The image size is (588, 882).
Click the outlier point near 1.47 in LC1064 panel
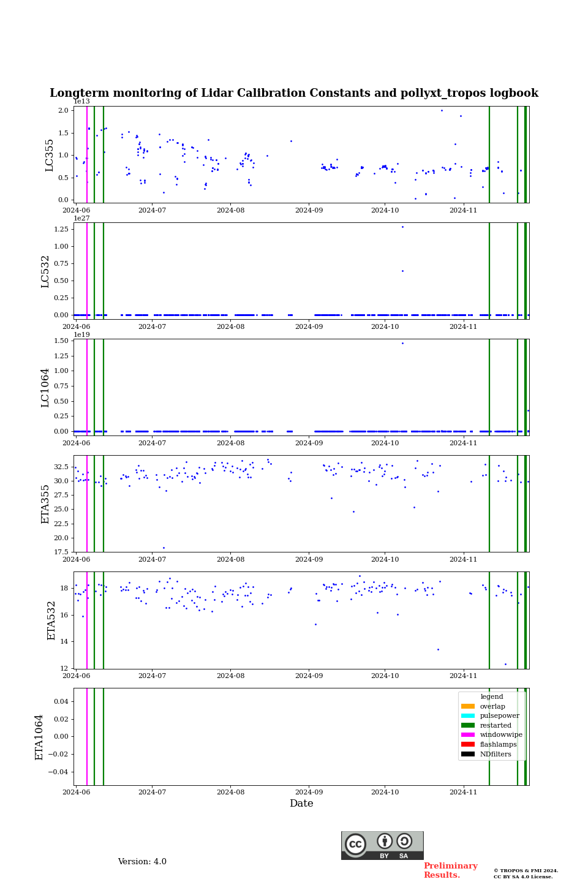coord(402,343)
